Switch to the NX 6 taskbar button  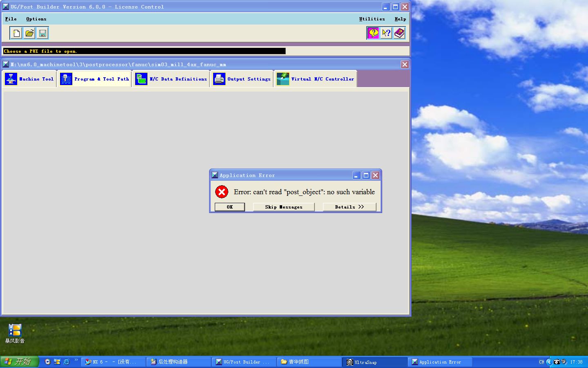click(x=114, y=362)
